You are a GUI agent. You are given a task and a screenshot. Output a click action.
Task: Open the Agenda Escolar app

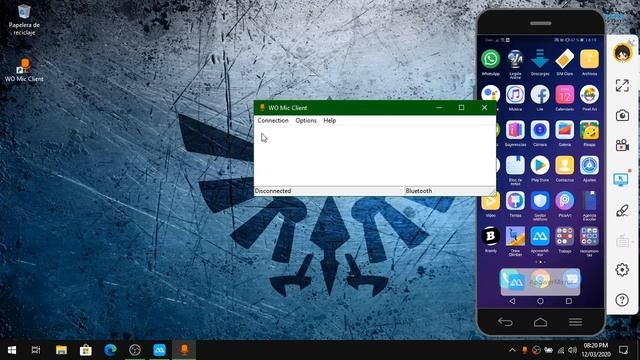(589, 201)
